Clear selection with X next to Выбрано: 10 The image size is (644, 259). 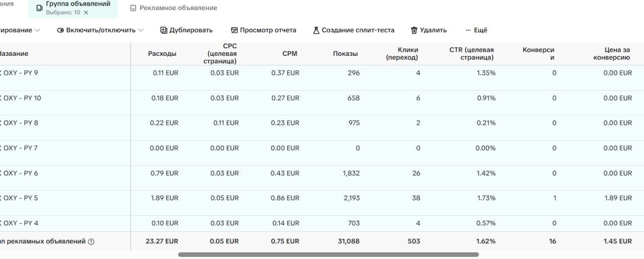pyautogui.click(x=86, y=13)
